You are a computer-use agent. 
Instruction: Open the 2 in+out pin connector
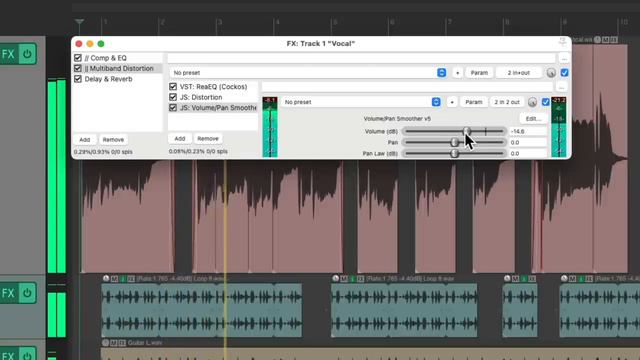[x=519, y=73]
